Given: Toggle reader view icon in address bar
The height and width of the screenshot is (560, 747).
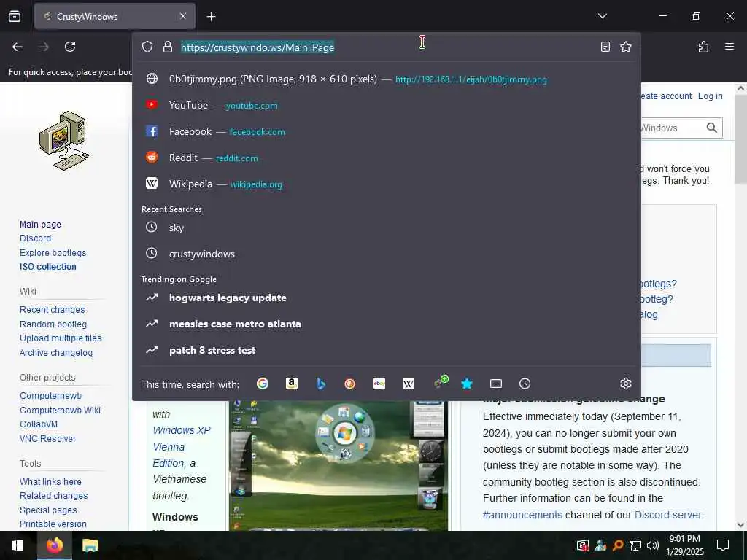Looking at the screenshot, I should tap(605, 47).
